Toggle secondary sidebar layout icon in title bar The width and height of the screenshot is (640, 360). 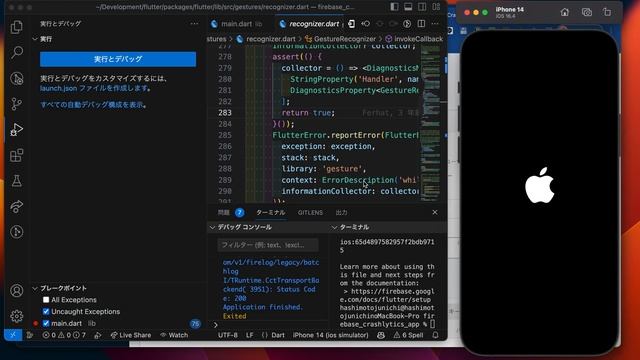422,7
